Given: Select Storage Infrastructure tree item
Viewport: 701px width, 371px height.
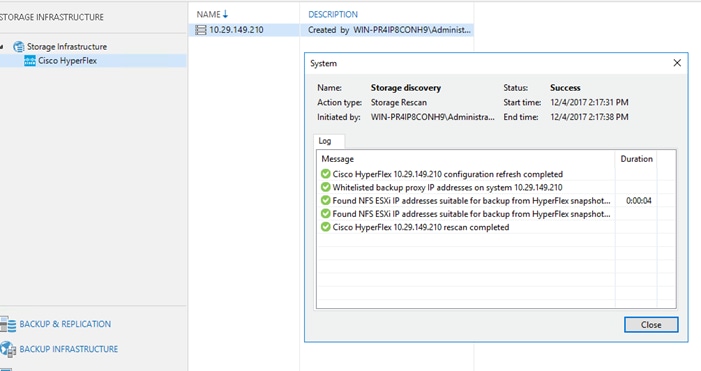Looking at the screenshot, I should pyautogui.click(x=67, y=46).
